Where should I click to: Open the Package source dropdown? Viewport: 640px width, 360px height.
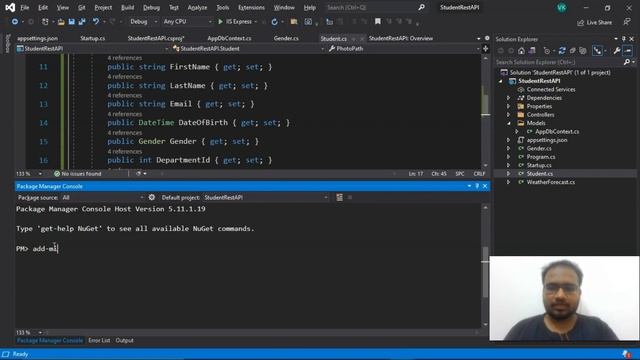coord(102,198)
